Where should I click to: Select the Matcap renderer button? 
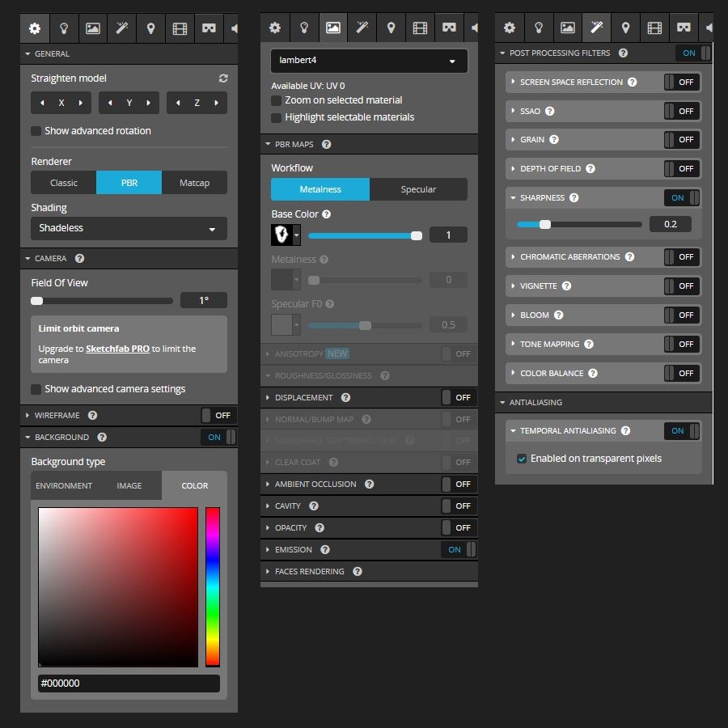point(194,183)
